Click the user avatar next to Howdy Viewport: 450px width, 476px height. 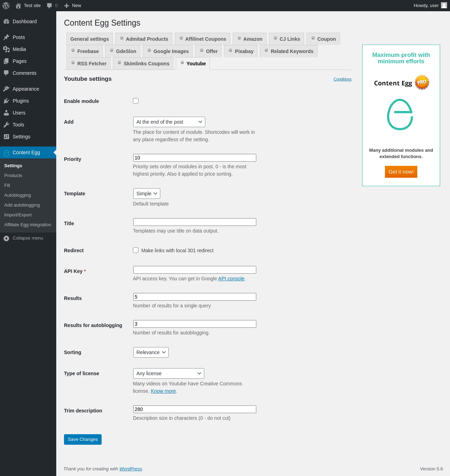(x=444, y=5)
